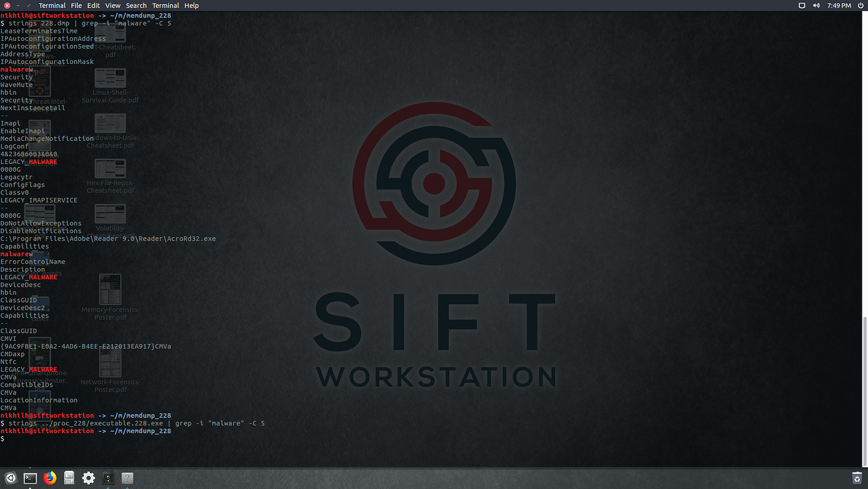
Task: Open the View menu
Action: coord(113,5)
